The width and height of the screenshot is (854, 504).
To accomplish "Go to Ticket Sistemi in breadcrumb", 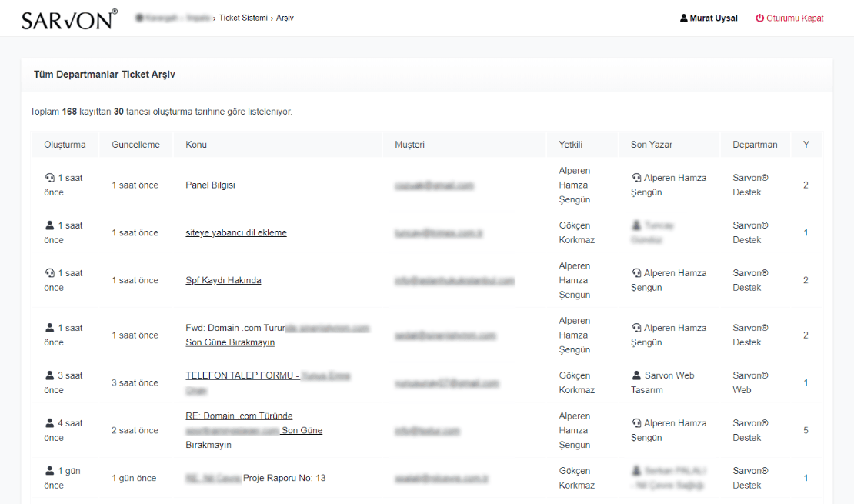I will point(243,18).
